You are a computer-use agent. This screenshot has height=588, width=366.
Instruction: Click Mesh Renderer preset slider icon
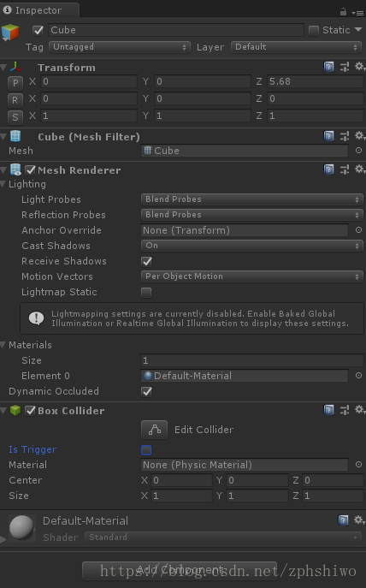tap(345, 169)
